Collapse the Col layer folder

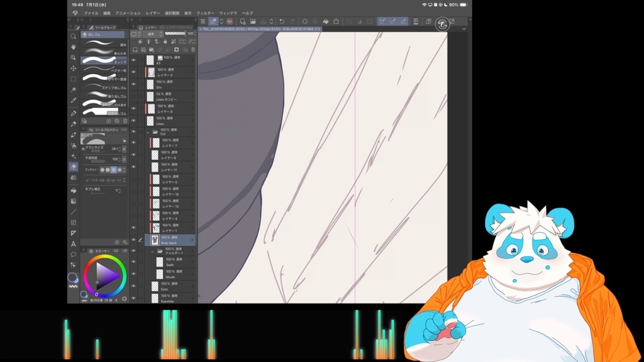[x=148, y=132]
